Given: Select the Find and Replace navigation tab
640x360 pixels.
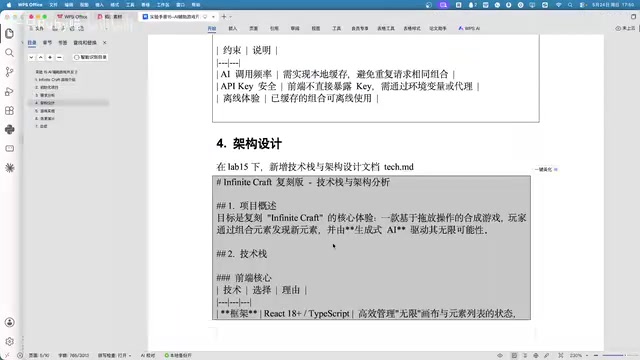Looking at the screenshot, I should tap(85, 42).
